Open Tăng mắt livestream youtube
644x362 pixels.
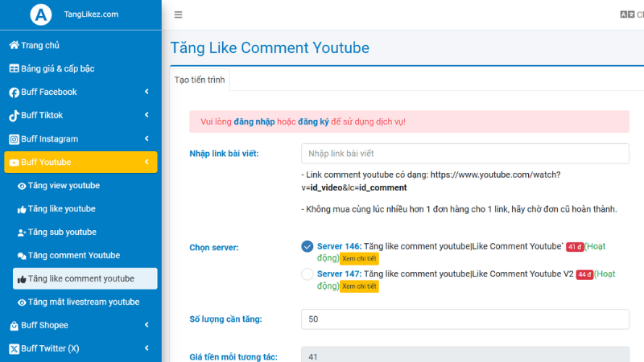85,302
